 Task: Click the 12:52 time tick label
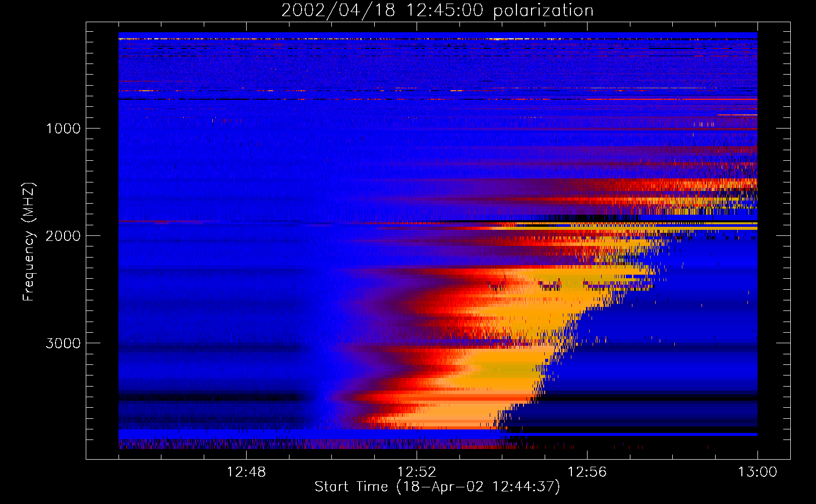coord(417,472)
